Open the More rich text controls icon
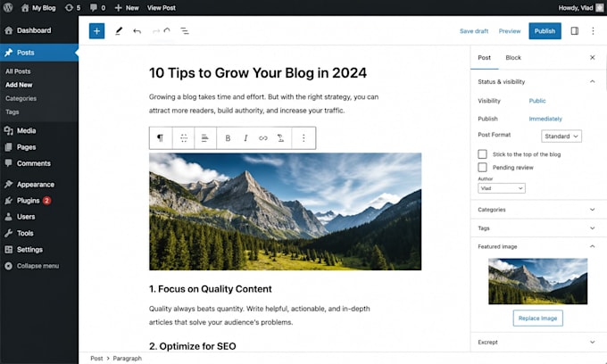The width and height of the screenshot is (607, 364). pos(280,138)
